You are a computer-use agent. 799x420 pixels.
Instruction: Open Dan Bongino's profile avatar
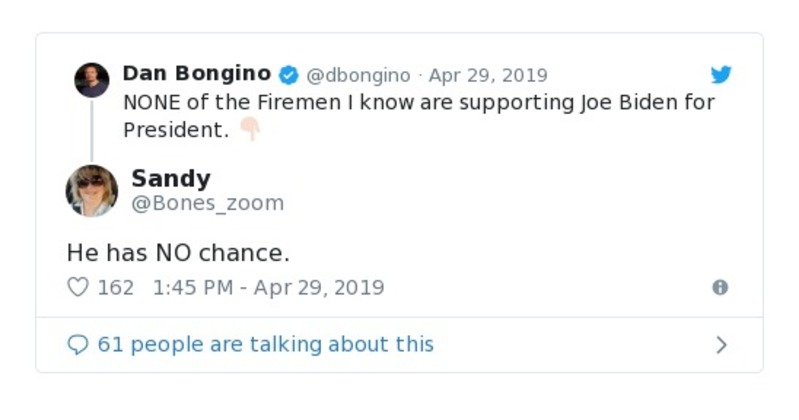click(92, 80)
